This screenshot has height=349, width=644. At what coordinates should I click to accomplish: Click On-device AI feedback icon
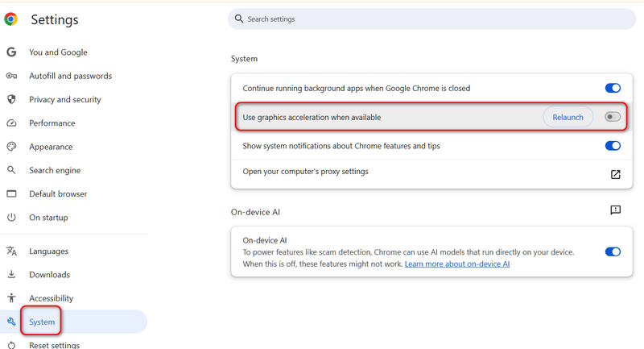pyautogui.click(x=615, y=210)
